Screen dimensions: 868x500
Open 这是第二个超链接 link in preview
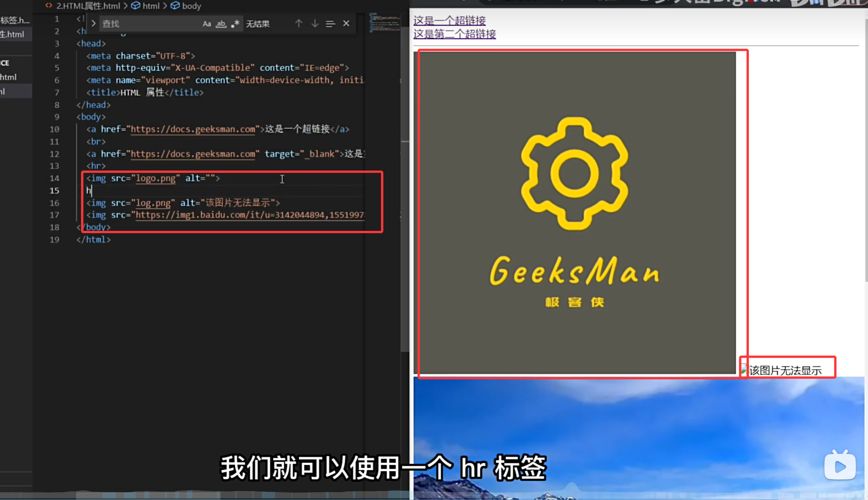tap(455, 34)
